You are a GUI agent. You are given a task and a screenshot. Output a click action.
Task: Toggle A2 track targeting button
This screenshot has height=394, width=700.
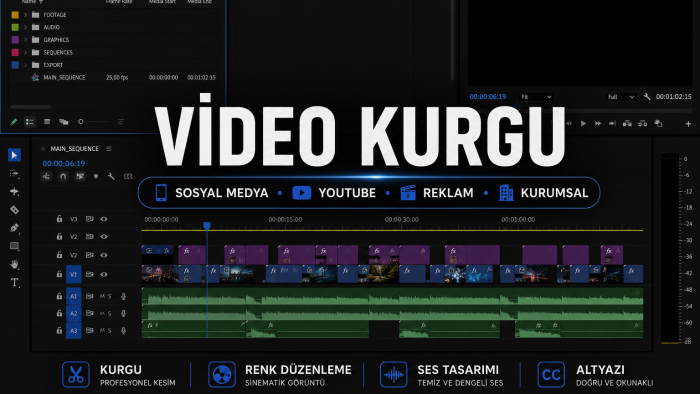(74, 313)
